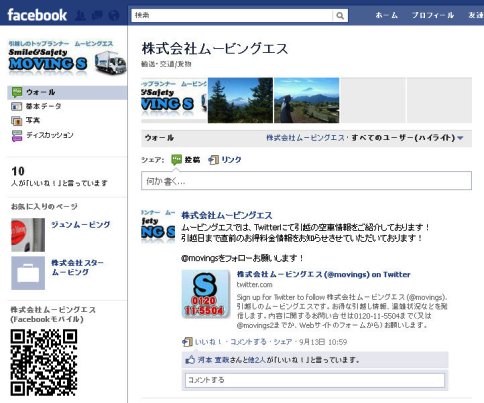The image size is (484, 403).
Task: Open 友達 item in top navigation
Action: click(476, 15)
